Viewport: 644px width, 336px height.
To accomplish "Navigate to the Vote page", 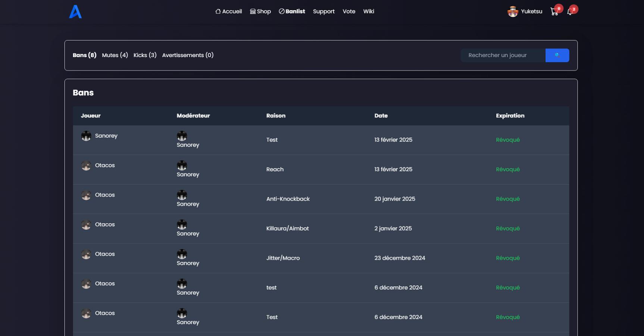I will click(x=349, y=12).
